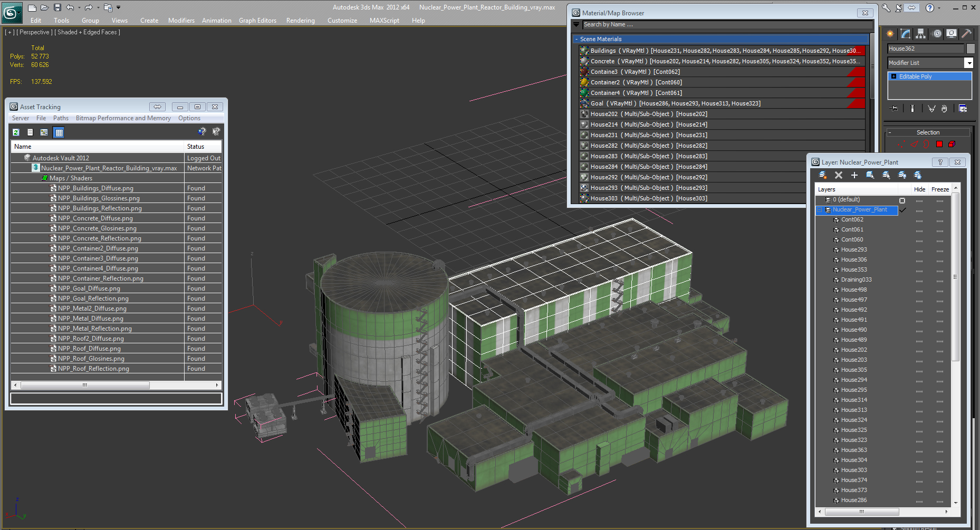This screenshot has width=980, height=530.
Task: Toggle current-layer box for 0 (default) layer
Action: tap(902, 200)
